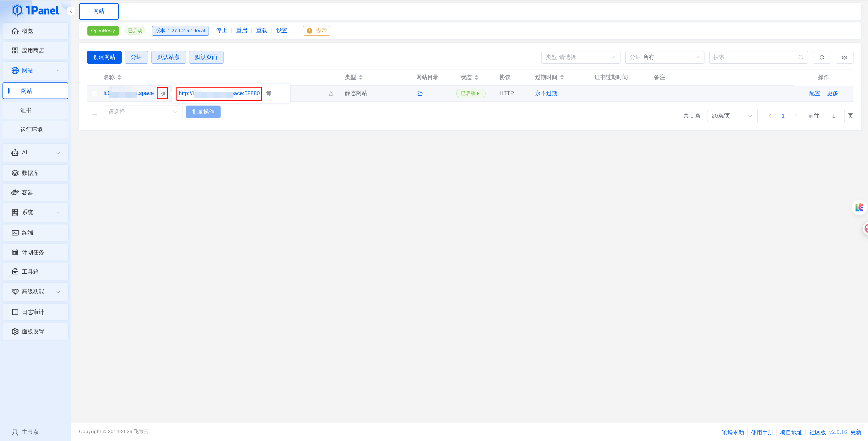Click the 默认站点 button
The width and height of the screenshot is (868, 441).
point(168,57)
